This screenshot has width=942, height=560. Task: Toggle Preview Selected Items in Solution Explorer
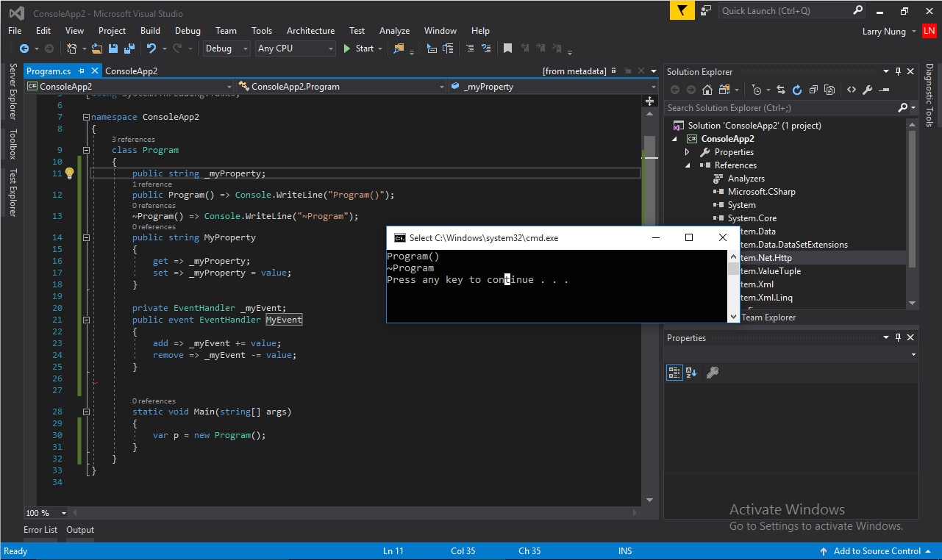[884, 90]
